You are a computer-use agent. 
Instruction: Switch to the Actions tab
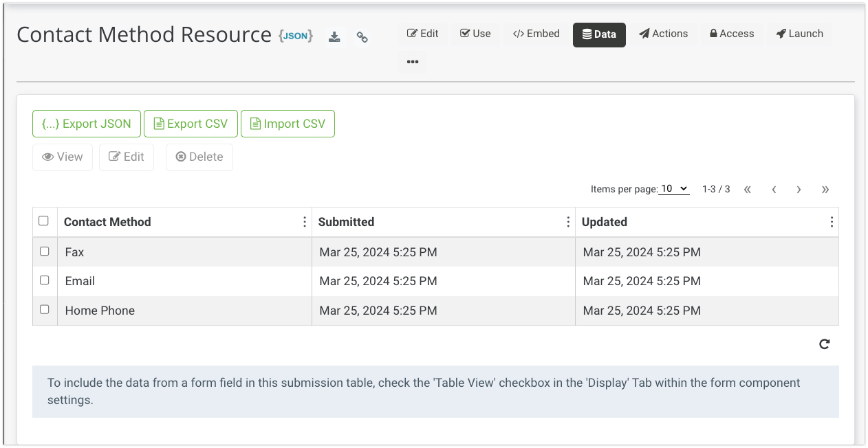[x=663, y=34]
